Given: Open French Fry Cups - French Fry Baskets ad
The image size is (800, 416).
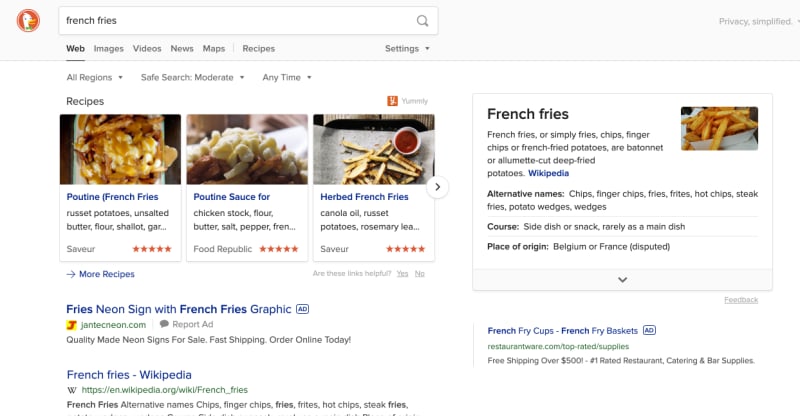Looking at the screenshot, I should point(563,331).
